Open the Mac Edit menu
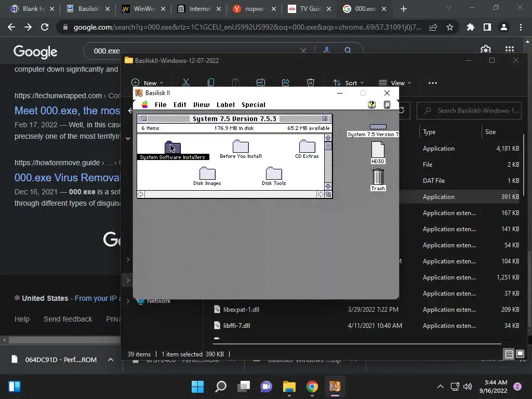Viewport: 532px width, 399px height. coord(180,104)
